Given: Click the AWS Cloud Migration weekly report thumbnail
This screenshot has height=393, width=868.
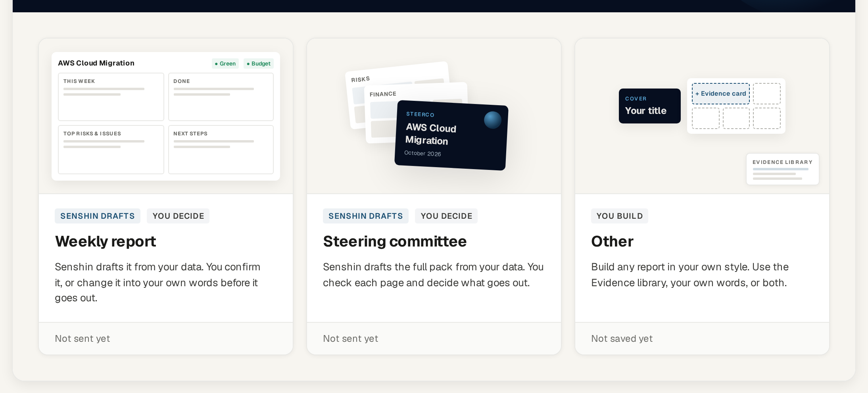Looking at the screenshot, I should (x=166, y=116).
